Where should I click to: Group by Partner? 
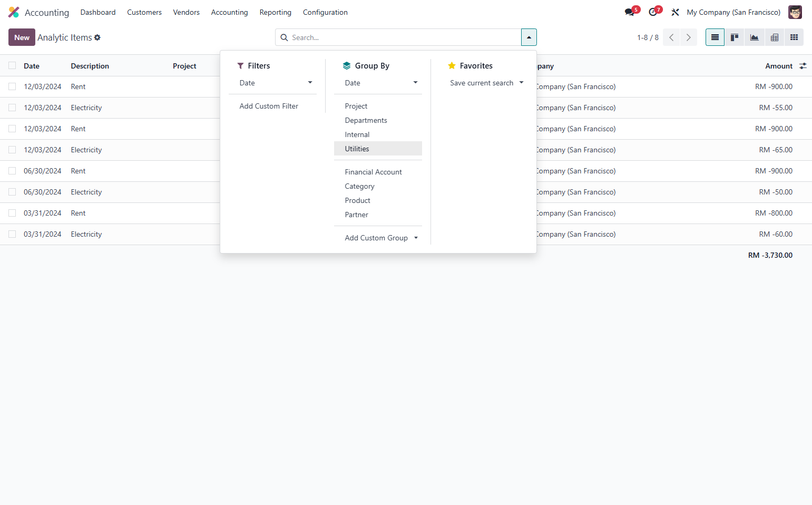click(x=378, y=215)
